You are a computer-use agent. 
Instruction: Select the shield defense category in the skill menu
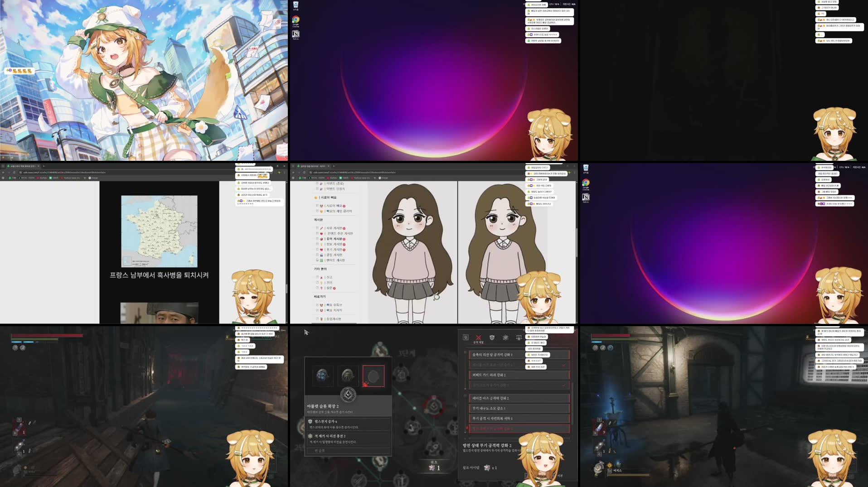492,338
